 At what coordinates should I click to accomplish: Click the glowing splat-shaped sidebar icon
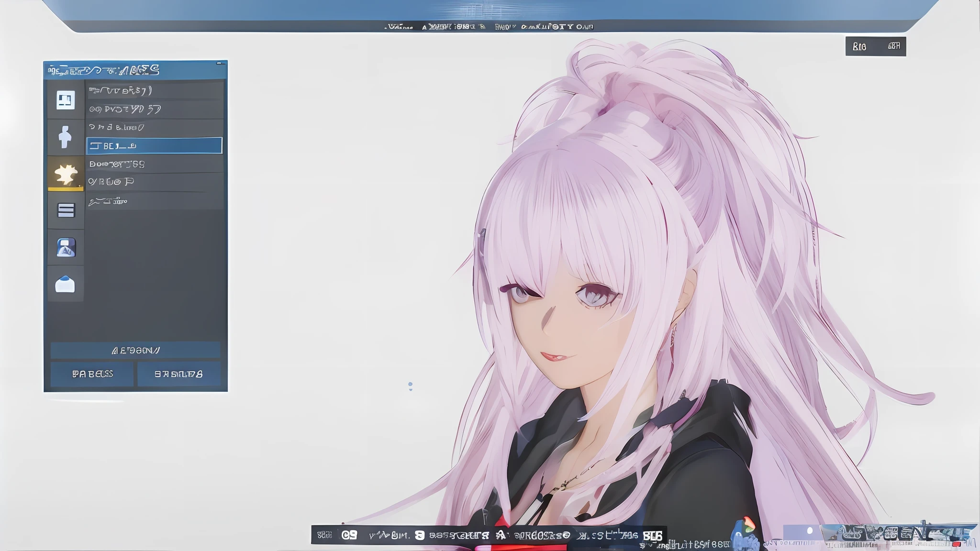tap(66, 174)
